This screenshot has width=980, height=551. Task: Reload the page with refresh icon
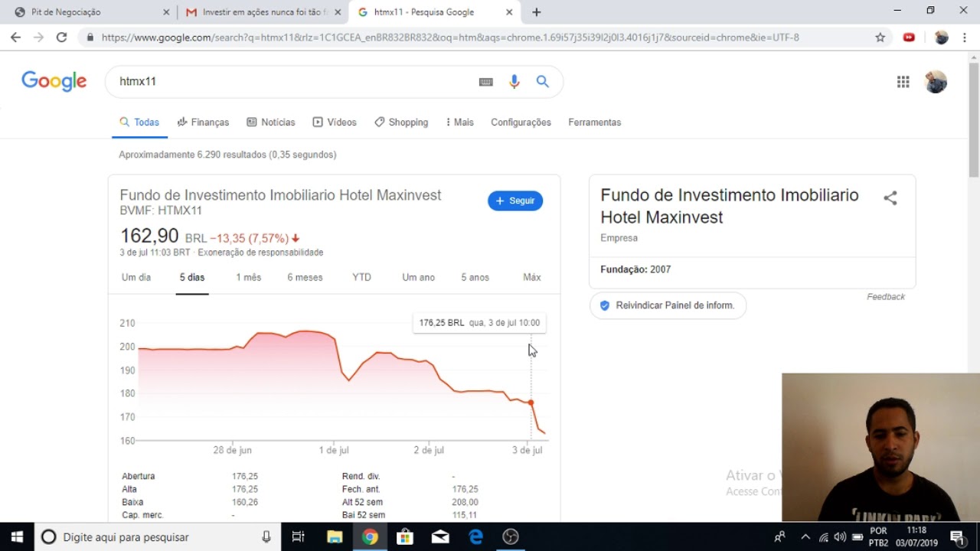tap(61, 37)
